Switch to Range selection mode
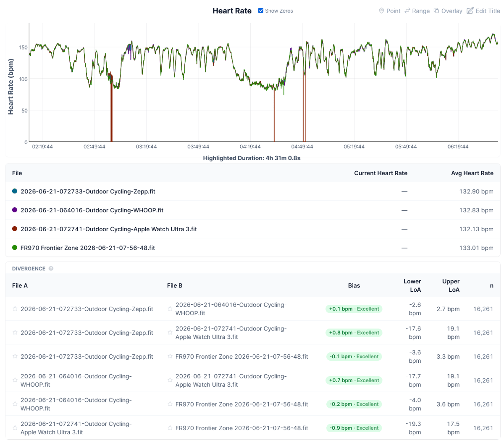Screen dimensions: 504x441 [417, 11]
